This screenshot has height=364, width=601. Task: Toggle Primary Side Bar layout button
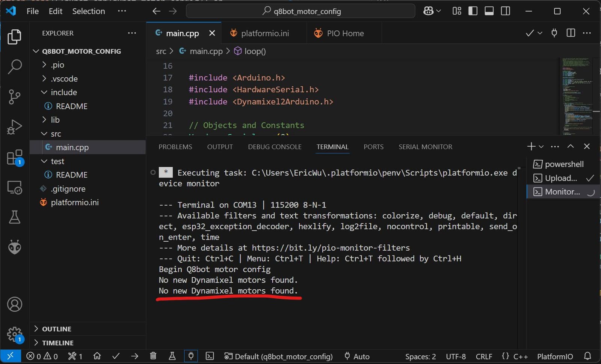click(473, 11)
